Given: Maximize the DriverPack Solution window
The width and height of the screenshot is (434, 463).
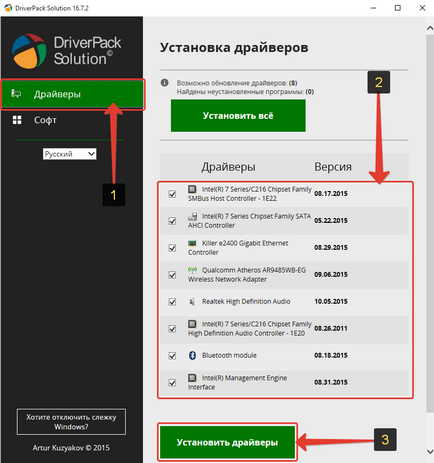Looking at the screenshot, I should [398, 8].
